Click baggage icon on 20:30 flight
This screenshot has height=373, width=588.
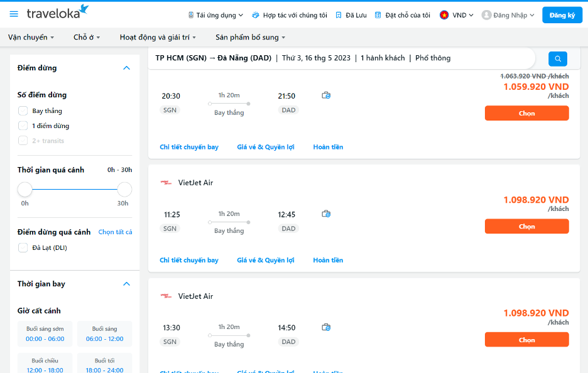pyautogui.click(x=326, y=95)
